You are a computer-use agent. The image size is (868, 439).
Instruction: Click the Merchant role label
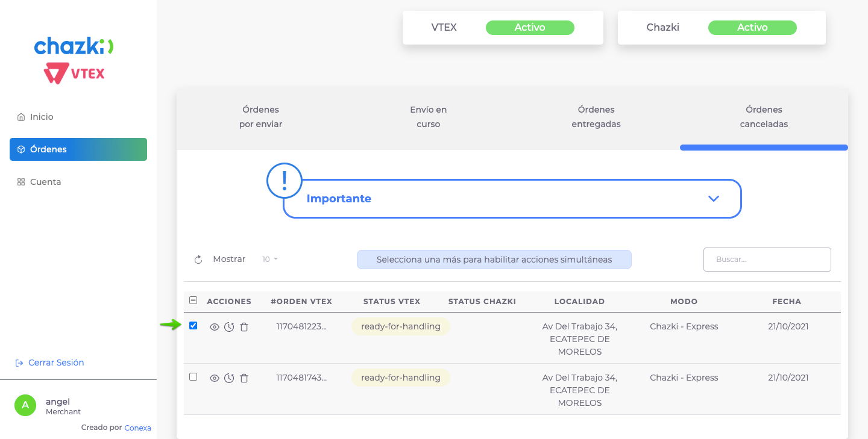click(x=63, y=412)
